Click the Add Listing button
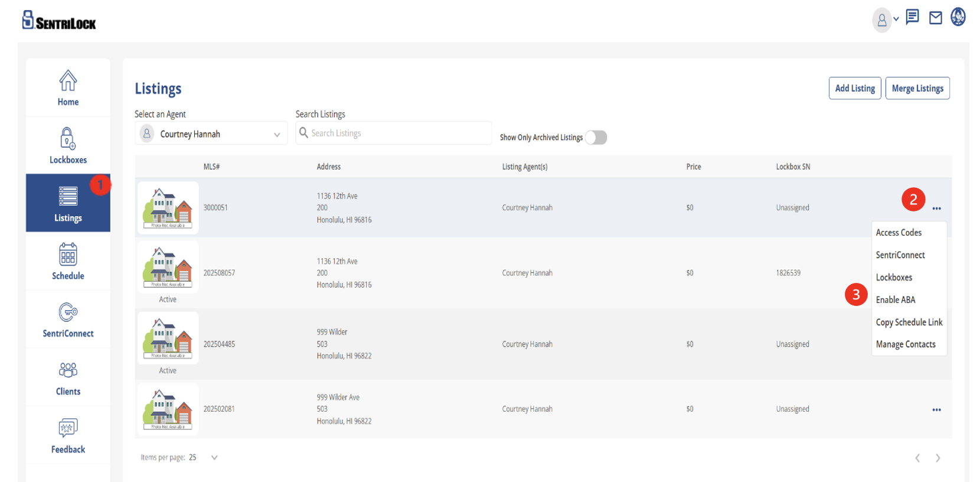Screen dimensions: 980x482 point(854,89)
